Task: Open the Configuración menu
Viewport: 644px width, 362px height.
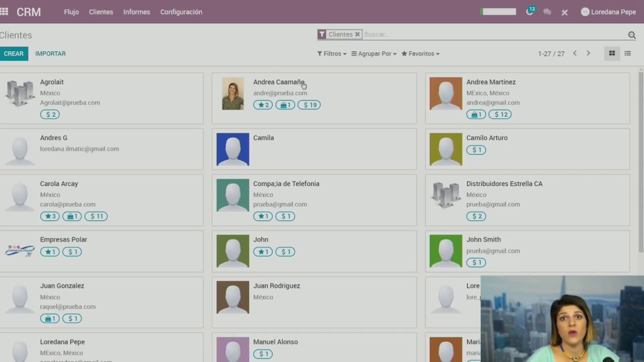Action: click(x=181, y=12)
